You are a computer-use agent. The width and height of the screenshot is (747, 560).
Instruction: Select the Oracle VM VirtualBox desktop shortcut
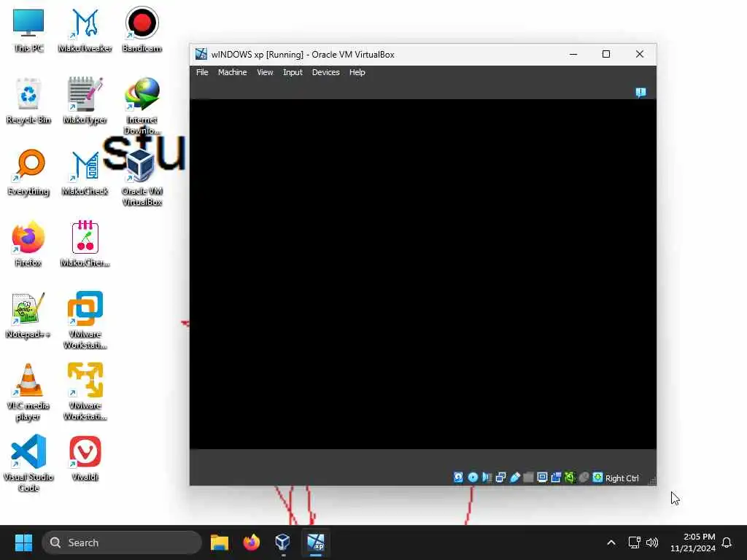pos(142,177)
